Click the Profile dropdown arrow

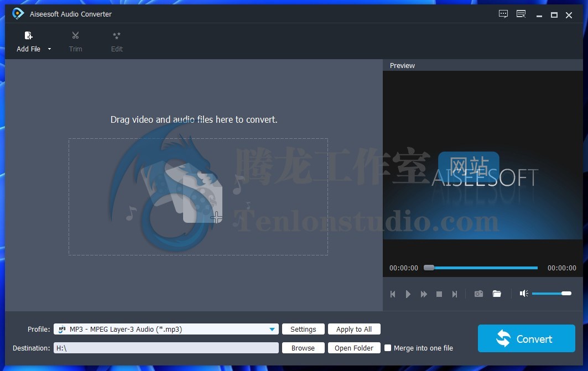click(272, 330)
